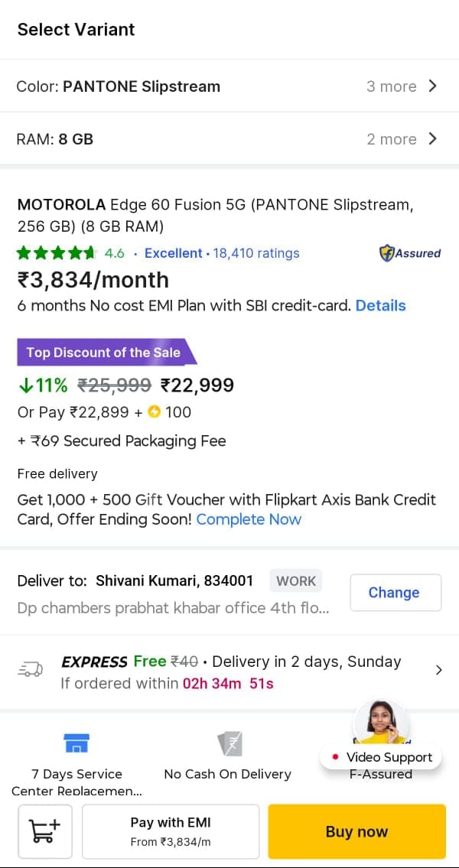Image resolution: width=459 pixels, height=868 pixels.
Task: Tap the Top Discount of the Sale banner
Action: click(x=104, y=353)
